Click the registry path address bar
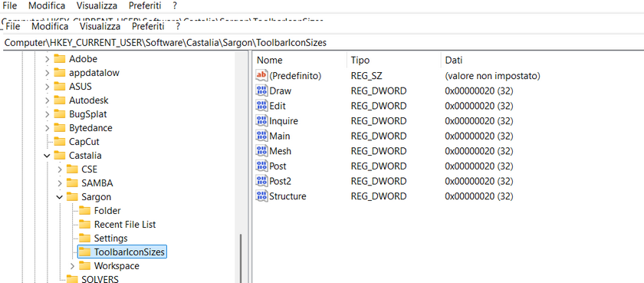Image resolution: width=644 pixels, height=283 pixels. [323, 43]
